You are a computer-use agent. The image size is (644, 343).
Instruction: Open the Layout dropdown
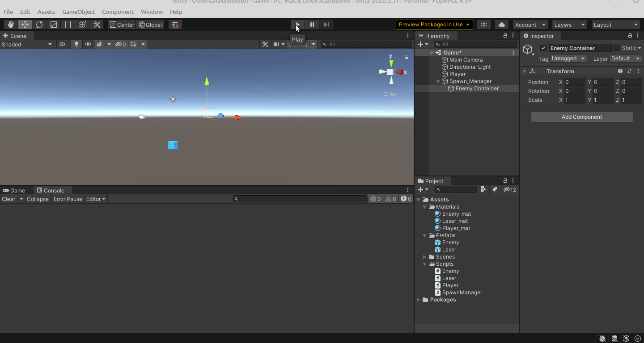[x=616, y=25]
